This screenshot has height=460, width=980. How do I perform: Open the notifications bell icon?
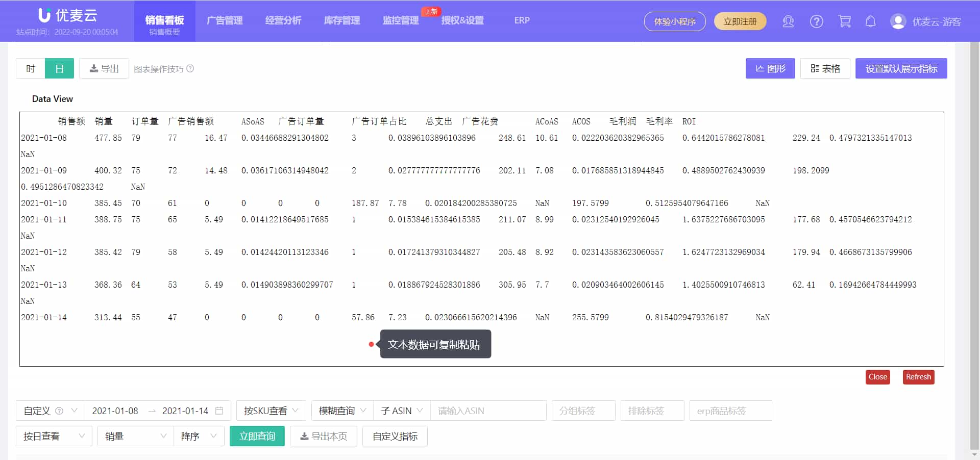click(x=871, y=21)
